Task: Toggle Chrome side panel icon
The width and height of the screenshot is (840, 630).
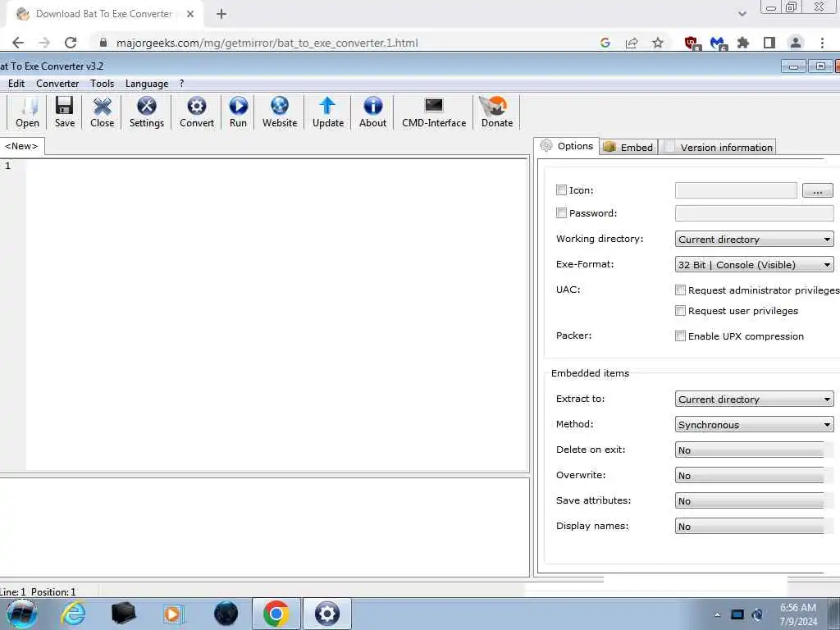Action: coord(769,43)
